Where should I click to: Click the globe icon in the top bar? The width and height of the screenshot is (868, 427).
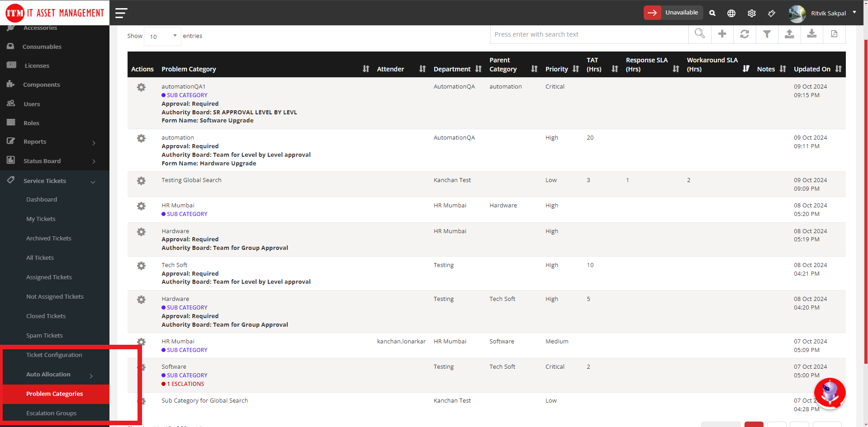(x=731, y=13)
